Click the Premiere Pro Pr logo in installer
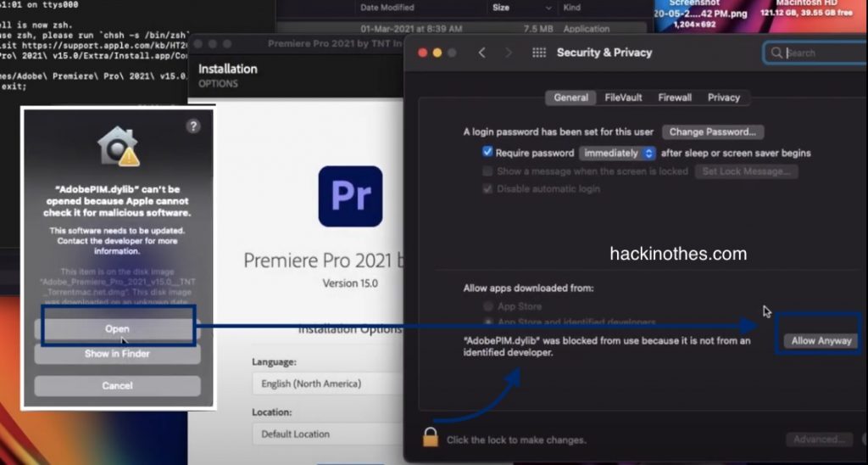 coord(350,196)
